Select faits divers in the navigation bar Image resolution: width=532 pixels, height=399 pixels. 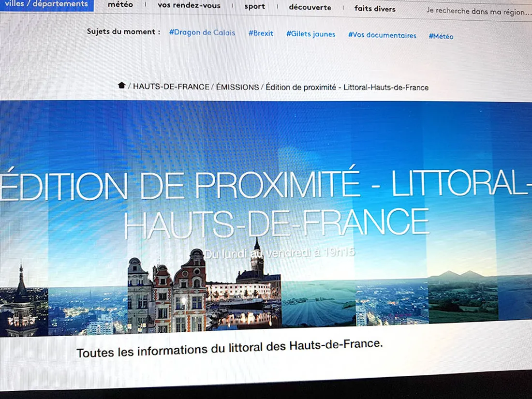pyautogui.click(x=375, y=9)
